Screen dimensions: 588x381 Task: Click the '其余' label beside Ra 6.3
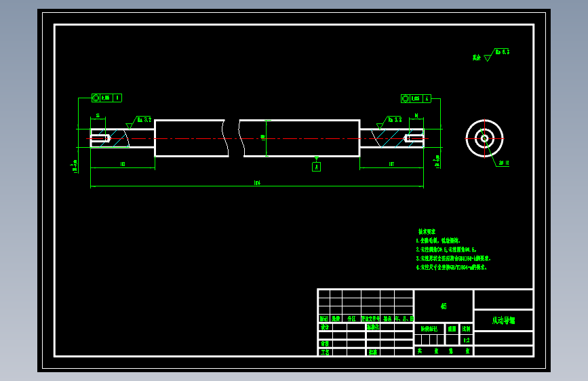click(476, 58)
